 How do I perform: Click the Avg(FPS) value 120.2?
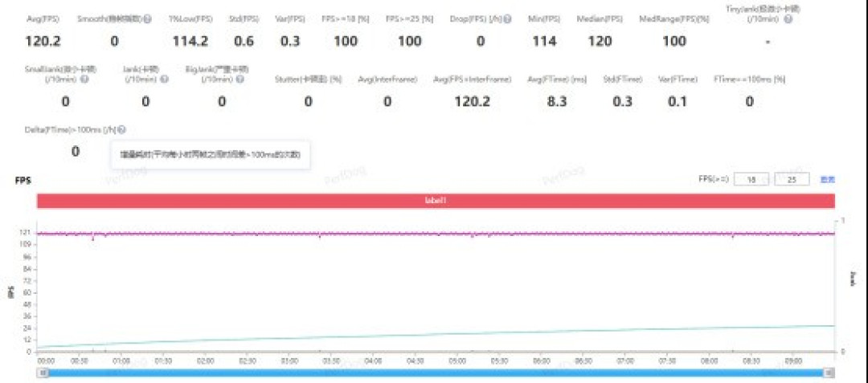(x=43, y=41)
